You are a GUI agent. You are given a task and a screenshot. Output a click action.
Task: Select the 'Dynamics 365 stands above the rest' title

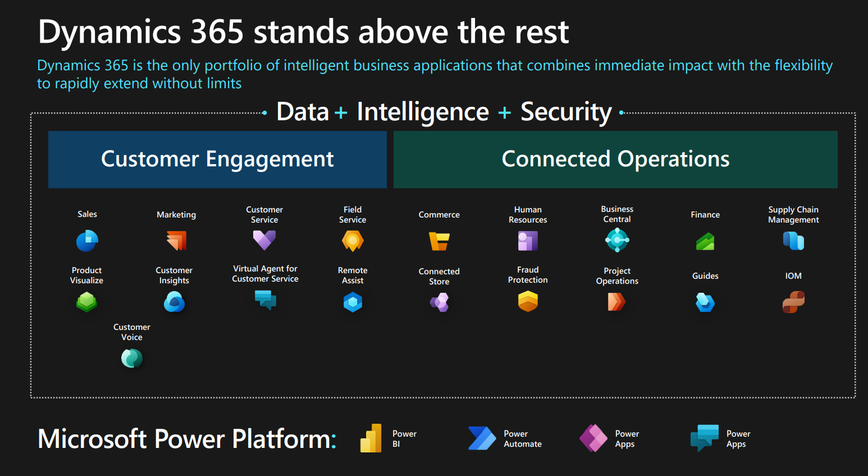[x=303, y=31]
